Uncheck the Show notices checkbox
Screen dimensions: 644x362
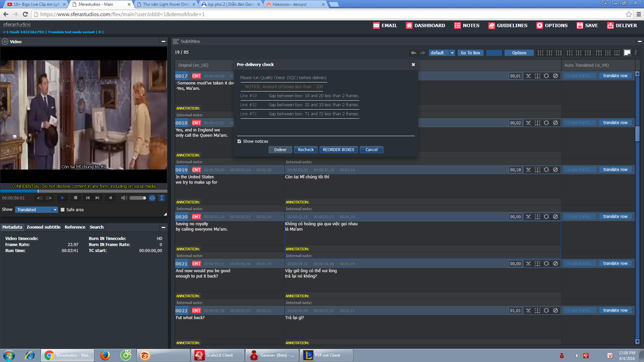click(239, 141)
